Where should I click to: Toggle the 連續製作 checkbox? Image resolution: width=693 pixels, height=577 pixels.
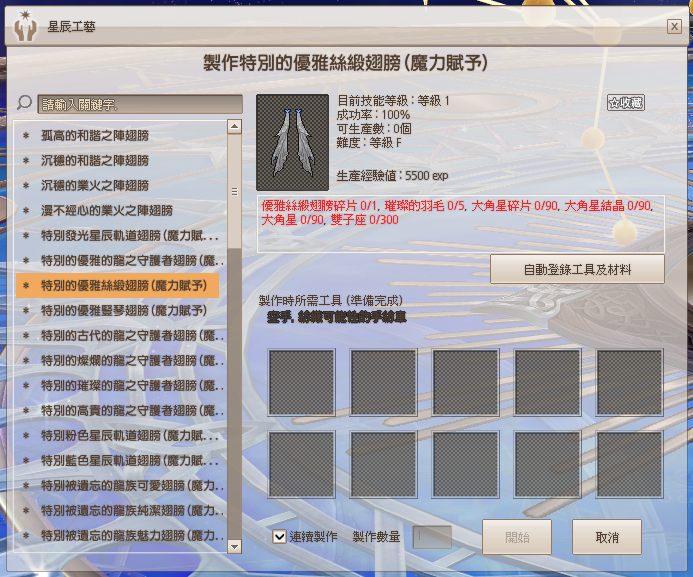pos(280,537)
